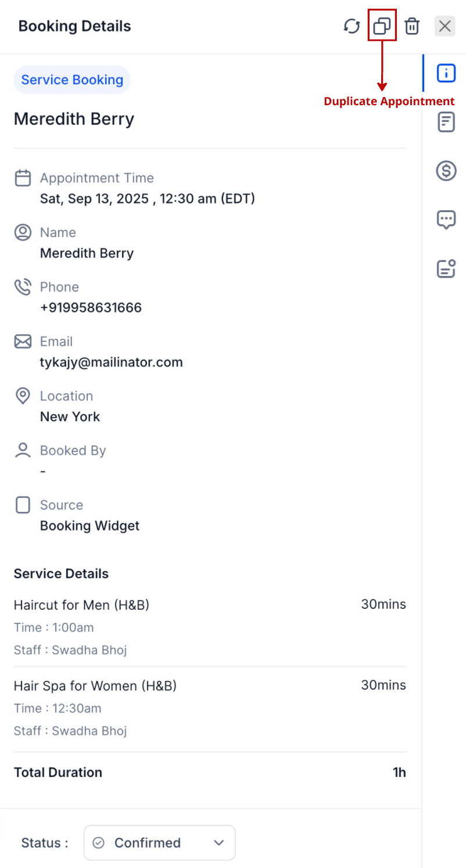Screen dimensions: 466x868
Task: Open the chat messages sidebar icon
Action: [446, 220]
